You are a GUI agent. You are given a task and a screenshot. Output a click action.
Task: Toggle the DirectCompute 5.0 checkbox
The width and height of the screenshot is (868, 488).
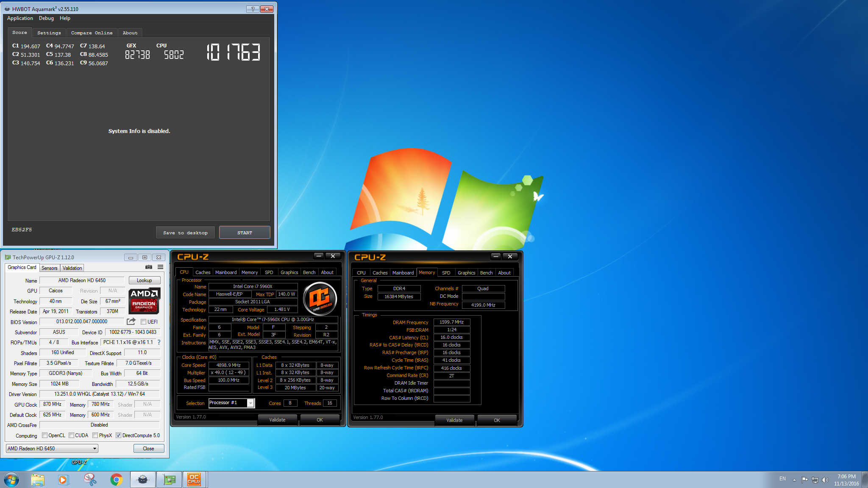(x=119, y=435)
